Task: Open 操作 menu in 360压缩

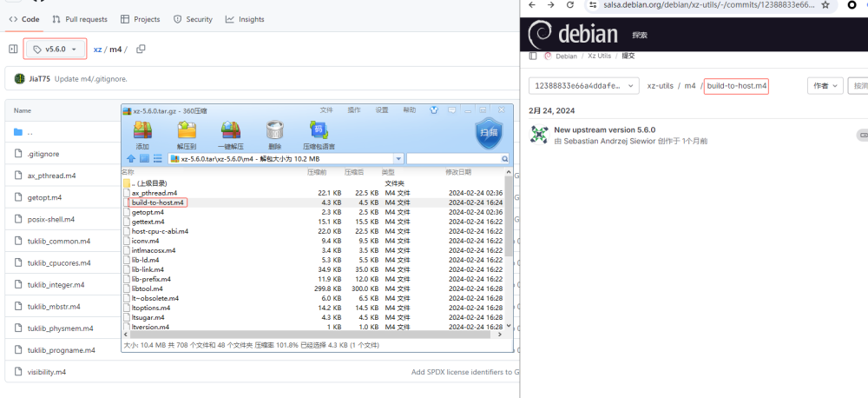Action: 354,110
